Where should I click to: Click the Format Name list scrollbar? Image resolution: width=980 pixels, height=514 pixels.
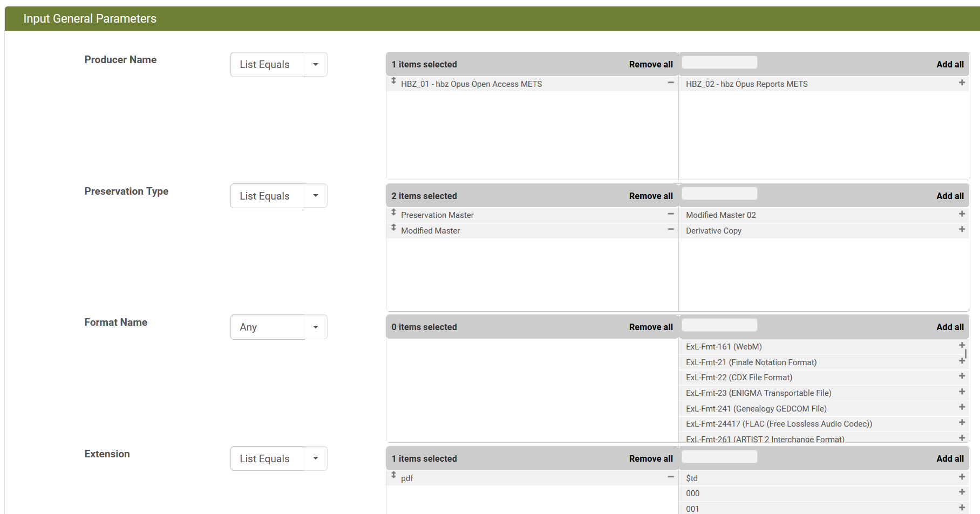tap(965, 354)
